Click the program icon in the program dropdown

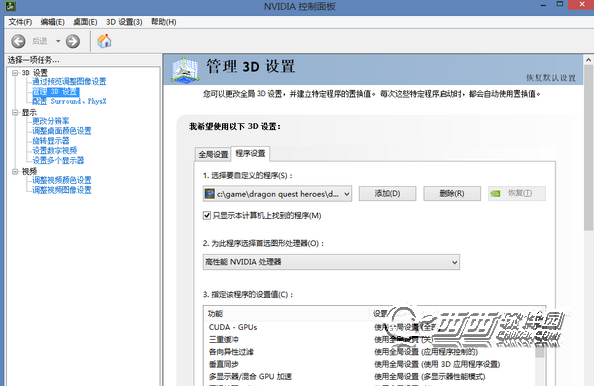tap(209, 194)
